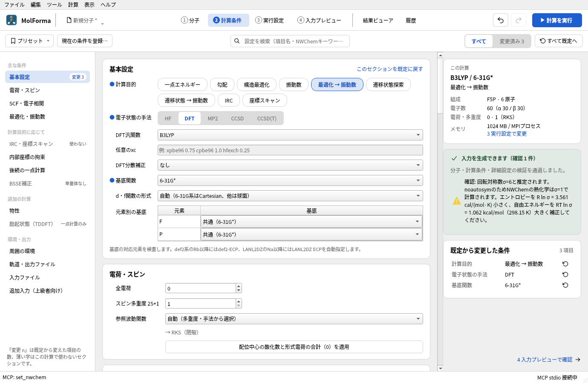Open dropdown arrow beside 新規分子 title

(102, 24)
